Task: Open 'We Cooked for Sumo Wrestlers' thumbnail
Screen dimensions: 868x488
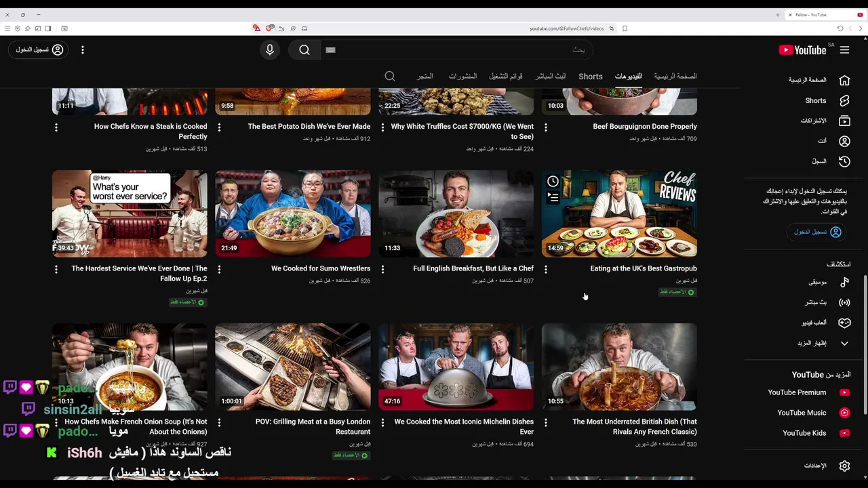Action: 293,213
